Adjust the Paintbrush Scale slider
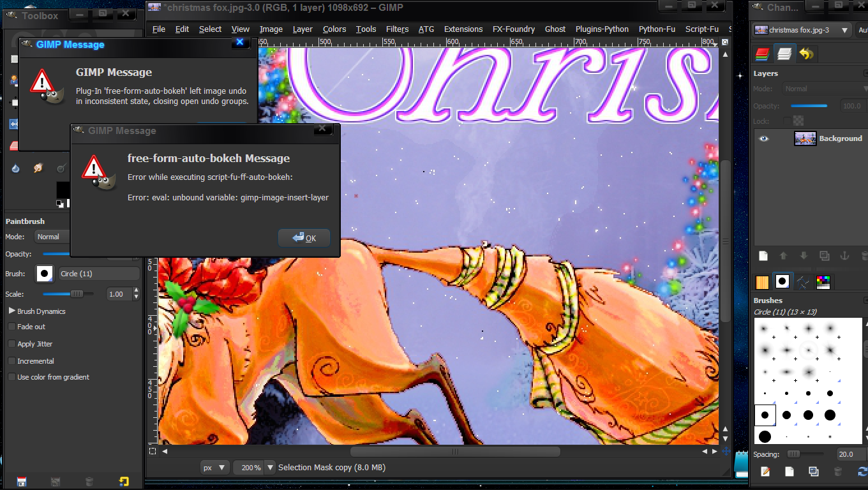Image resolution: width=868 pixels, height=490 pixels. (x=68, y=294)
